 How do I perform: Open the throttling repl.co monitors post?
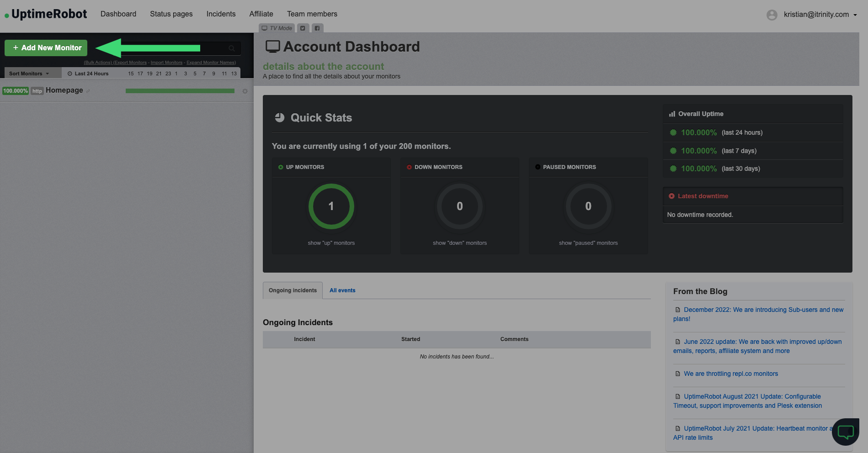click(x=731, y=374)
